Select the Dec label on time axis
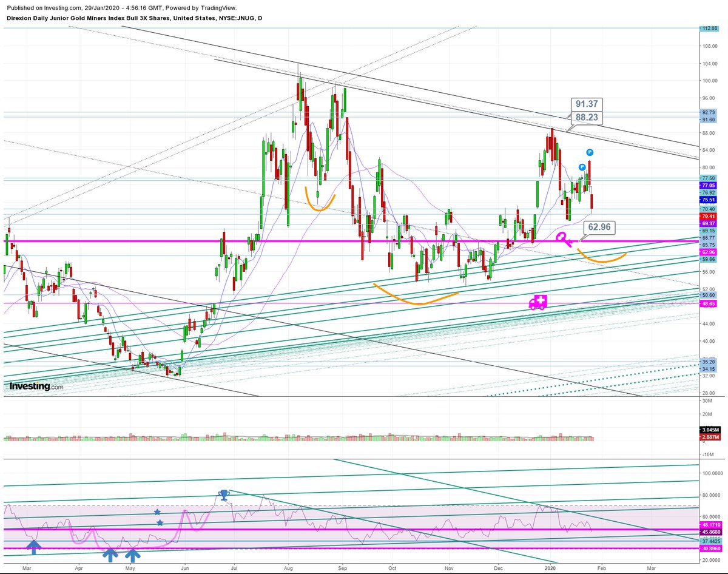 coord(498,570)
